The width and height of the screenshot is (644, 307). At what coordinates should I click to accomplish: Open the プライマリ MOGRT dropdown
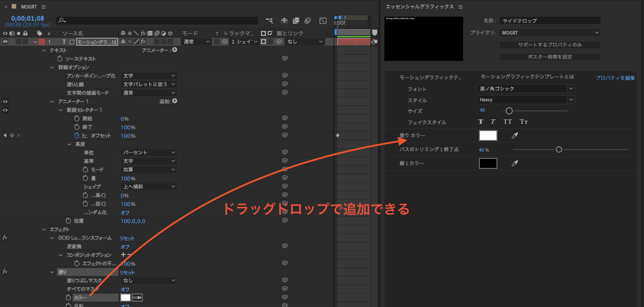pos(550,33)
